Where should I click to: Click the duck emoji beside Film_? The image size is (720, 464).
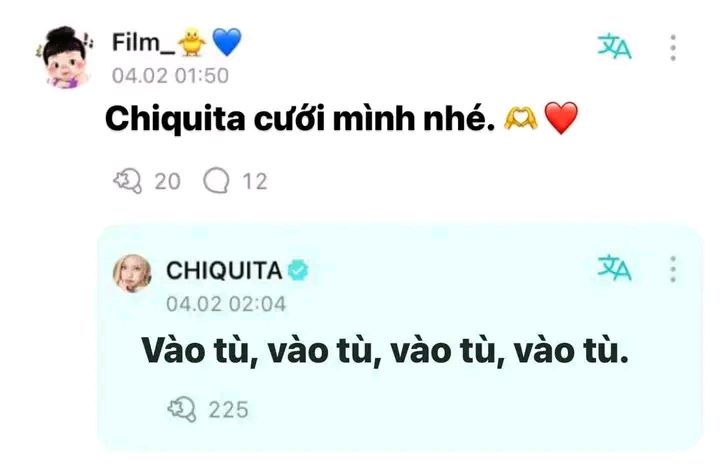[192, 42]
